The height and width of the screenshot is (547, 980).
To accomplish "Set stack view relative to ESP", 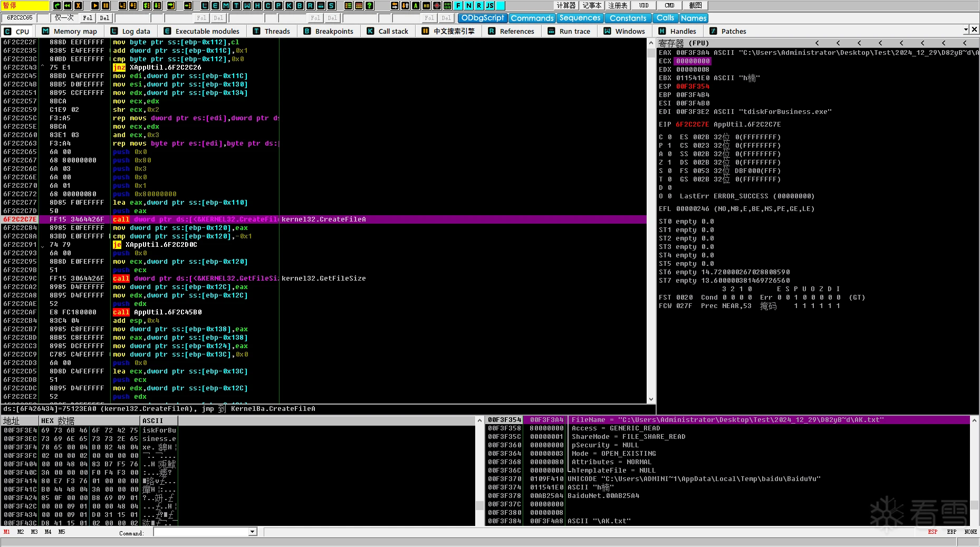I will pos(933,532).
